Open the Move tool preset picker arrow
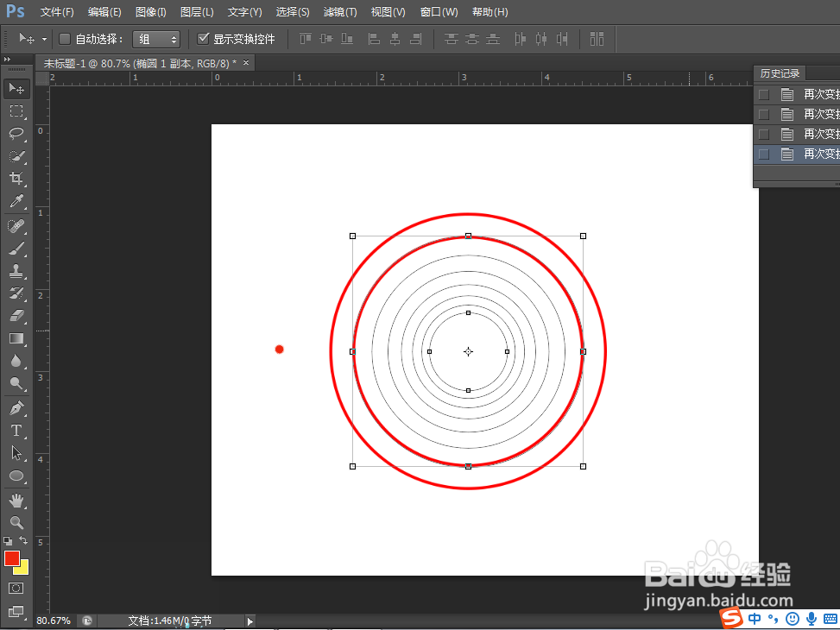The width and height of the screenshot is (840, 630). point(44,39)
